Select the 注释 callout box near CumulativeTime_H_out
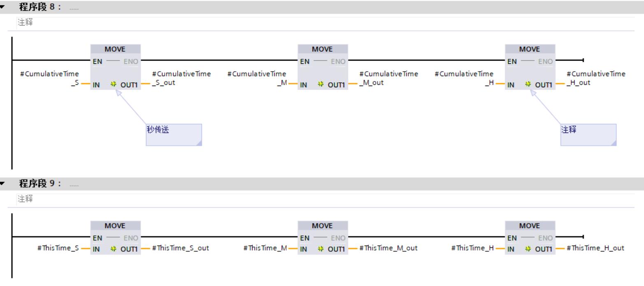This screenshot has height=286, width=644. [x=588, y=135]
